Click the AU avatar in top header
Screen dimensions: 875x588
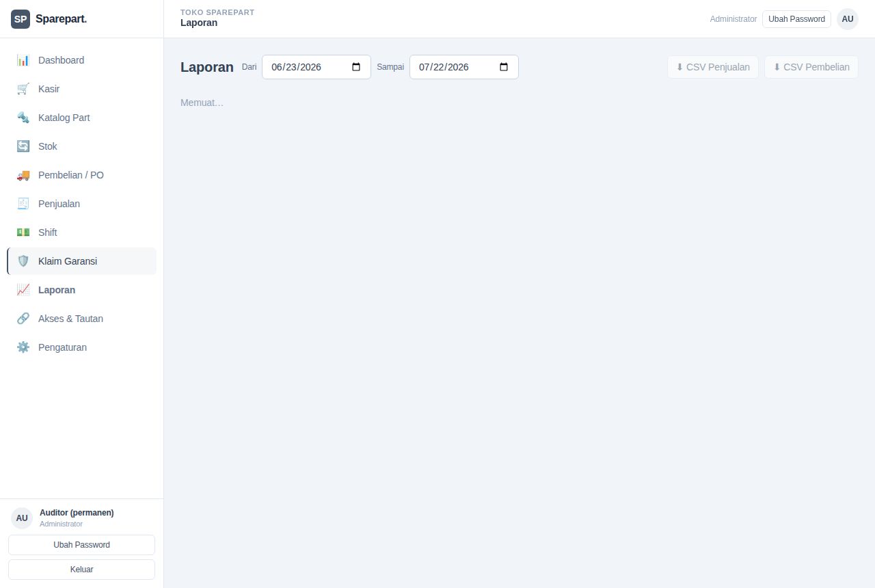(x=848, y=19)
